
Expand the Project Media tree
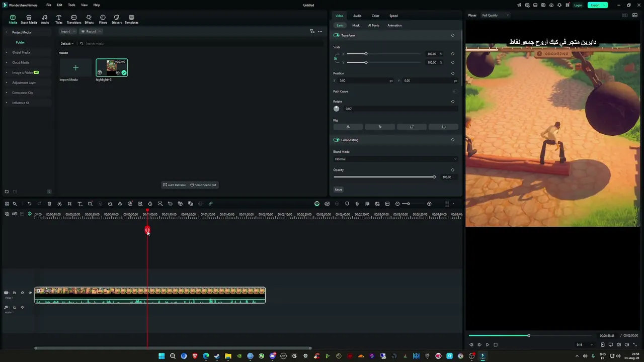[x=7, y=32]
